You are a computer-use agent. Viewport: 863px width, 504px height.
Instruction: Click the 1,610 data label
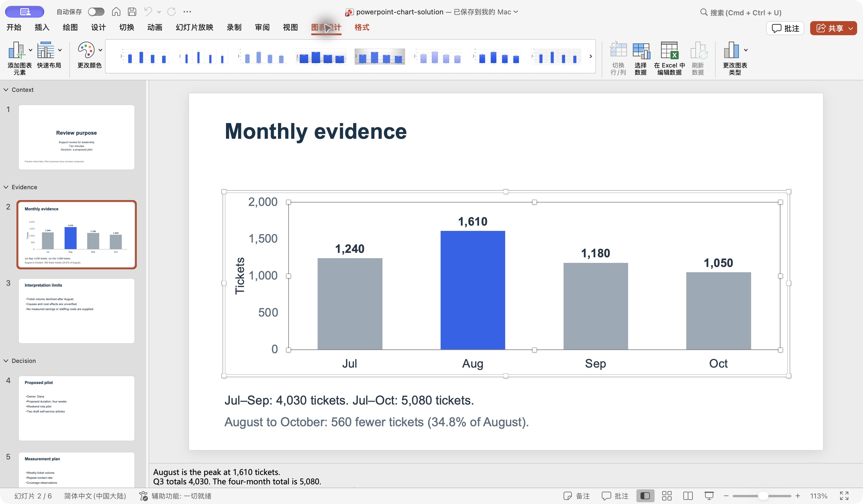click(x=473, y=222)
